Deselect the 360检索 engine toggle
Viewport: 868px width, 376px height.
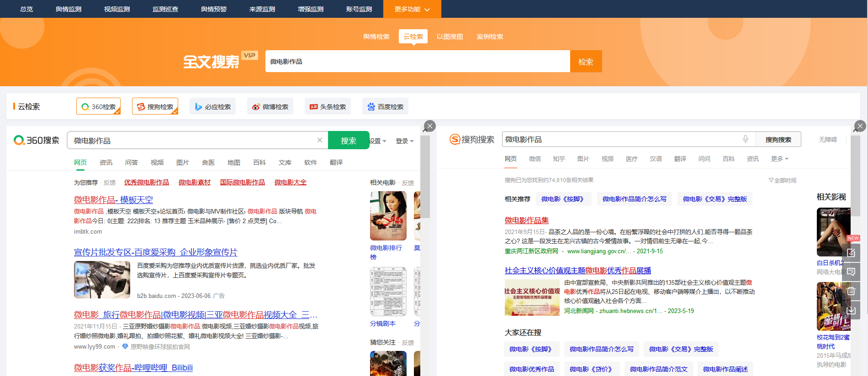coord(98,106)
